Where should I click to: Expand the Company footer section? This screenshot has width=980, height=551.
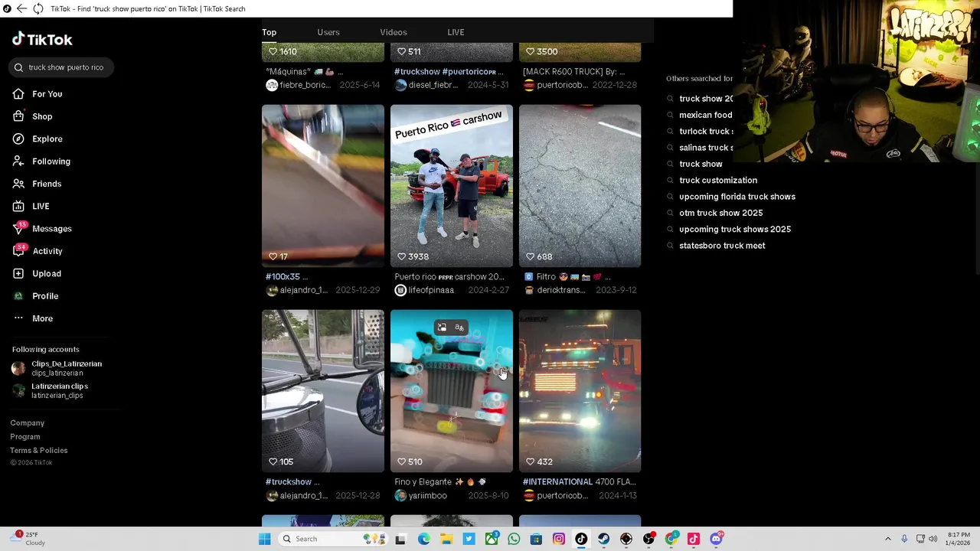(28, 423)
